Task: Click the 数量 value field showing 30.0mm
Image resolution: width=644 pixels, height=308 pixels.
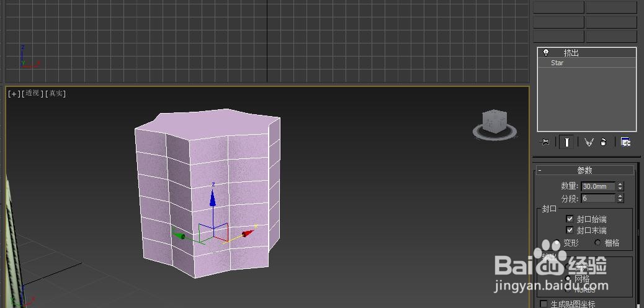Action: (599, 186)
